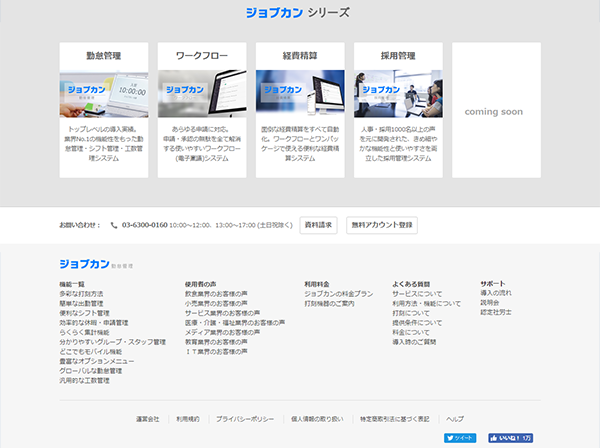Click the 特定商取引法に基づく表記 link
This screenshot has width=600, height=448.
[395, 419]
